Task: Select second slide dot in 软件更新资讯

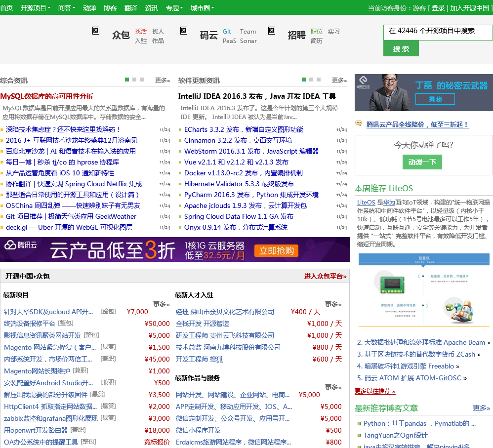Action: coord(311,80)
